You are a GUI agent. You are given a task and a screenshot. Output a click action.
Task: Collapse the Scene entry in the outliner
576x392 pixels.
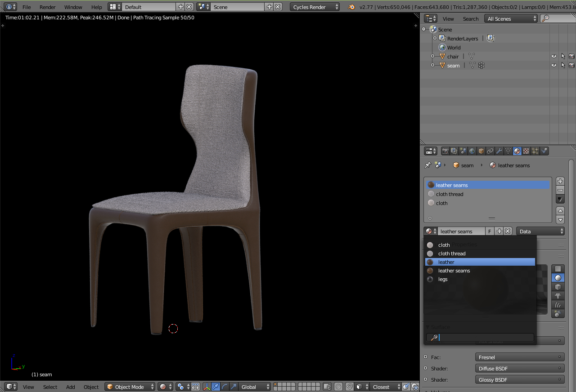click(x=423, y=29)
